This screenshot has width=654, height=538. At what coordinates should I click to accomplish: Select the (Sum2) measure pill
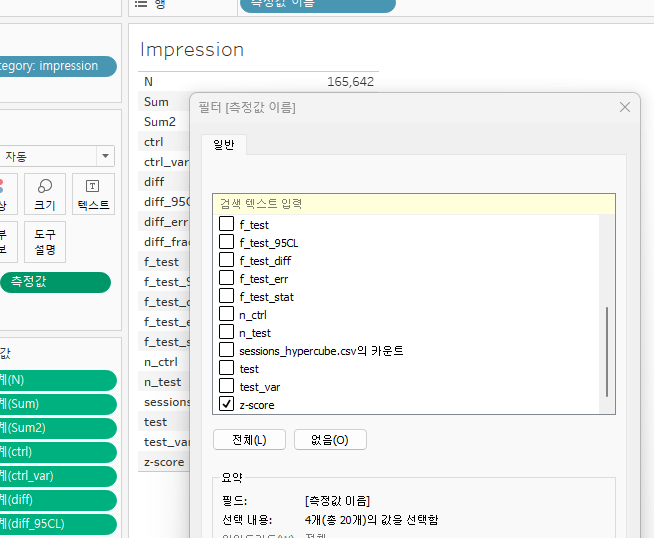tap(58, 428)
